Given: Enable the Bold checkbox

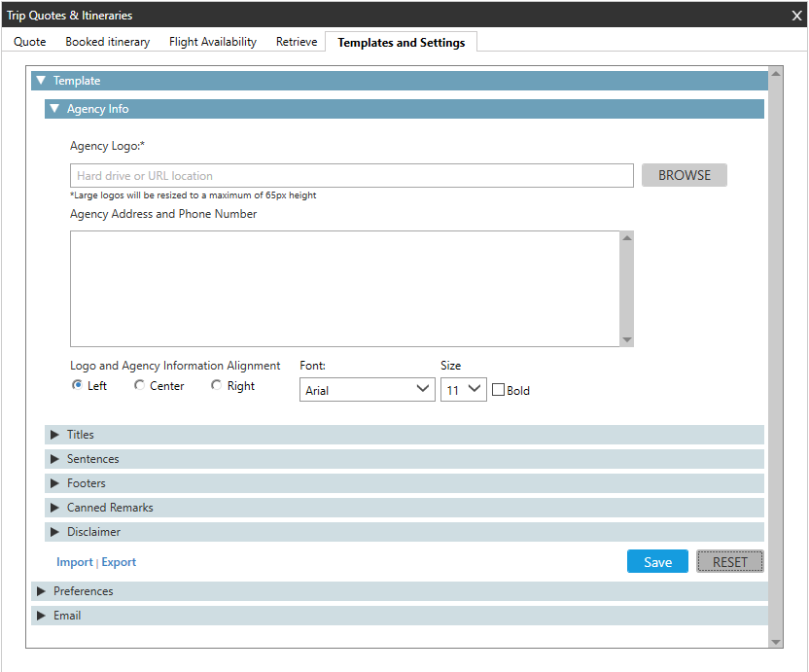Looking at the screenshot, I should coord(499,390).
